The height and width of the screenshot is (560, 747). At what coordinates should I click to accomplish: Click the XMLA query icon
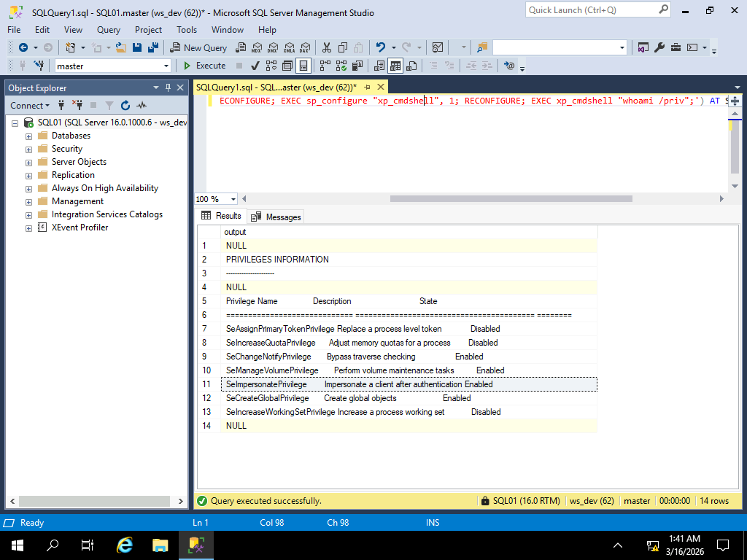point(289,47)
